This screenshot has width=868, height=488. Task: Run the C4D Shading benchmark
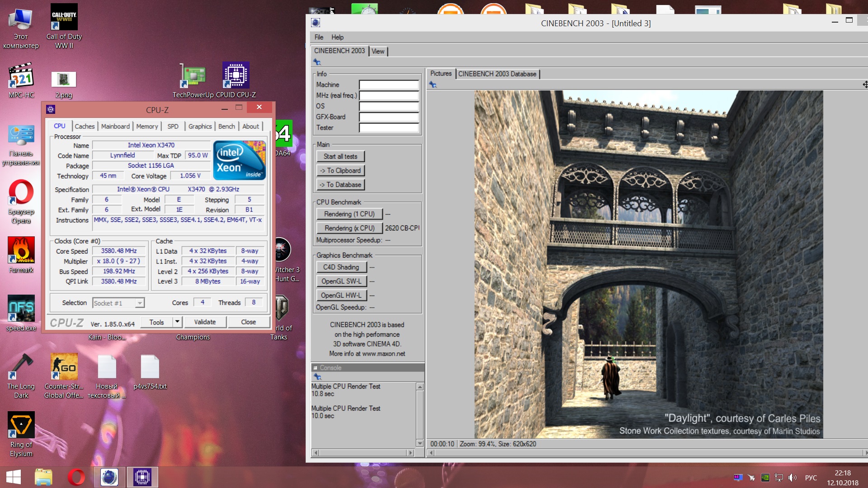coord(341,267)
